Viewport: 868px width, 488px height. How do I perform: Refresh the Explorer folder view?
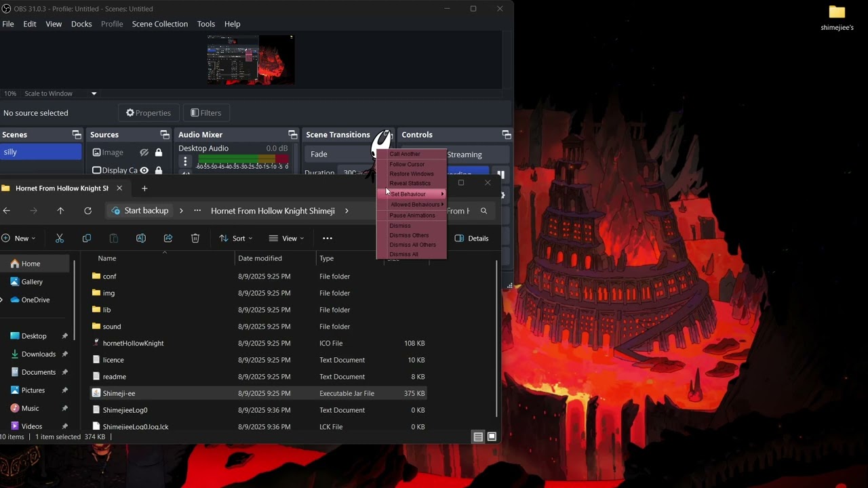(87, 211)
